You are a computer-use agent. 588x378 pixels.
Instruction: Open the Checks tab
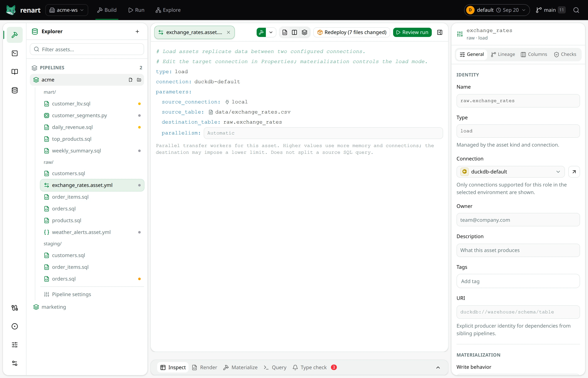565,54
